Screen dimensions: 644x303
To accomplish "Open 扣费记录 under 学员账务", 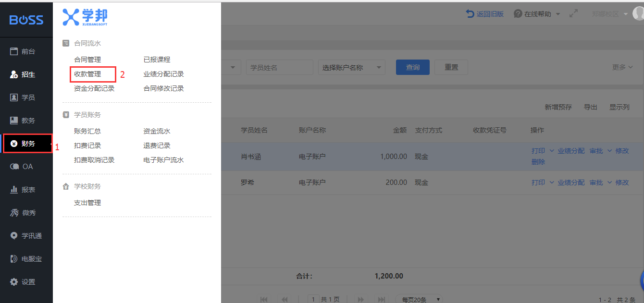I will point(87,145).
